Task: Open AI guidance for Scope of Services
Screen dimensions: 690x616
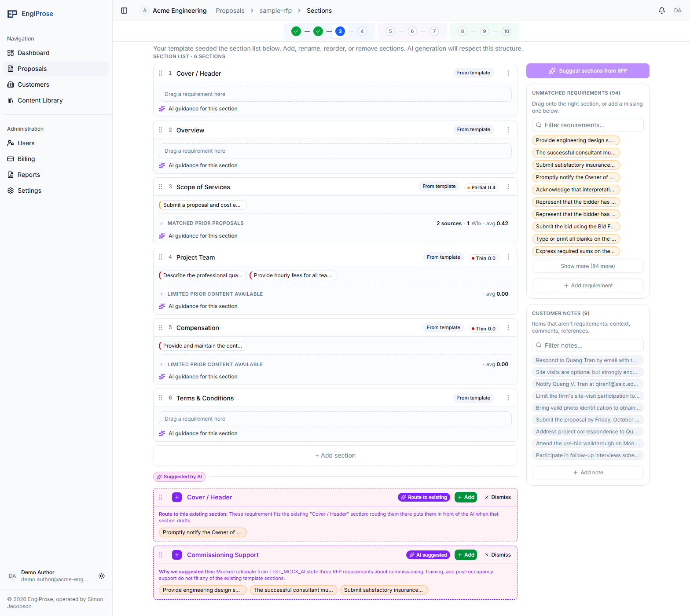Action: coord(198,236)
